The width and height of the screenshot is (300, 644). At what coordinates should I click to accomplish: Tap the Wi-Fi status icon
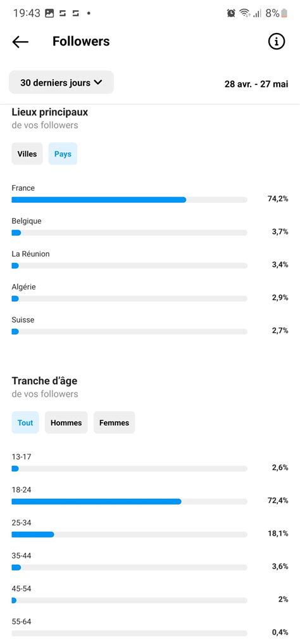(245, 13)
